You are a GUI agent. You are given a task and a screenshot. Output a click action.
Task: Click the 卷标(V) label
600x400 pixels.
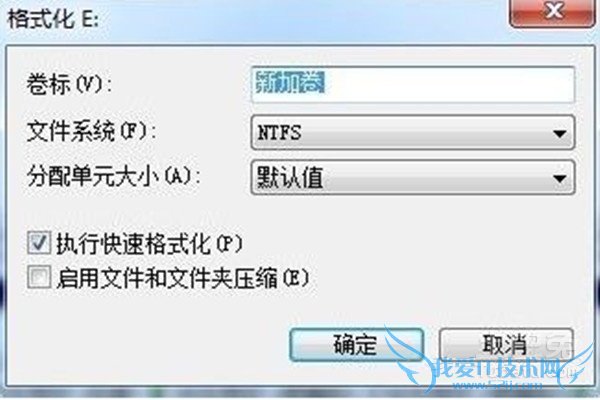[x=69, y=85]
